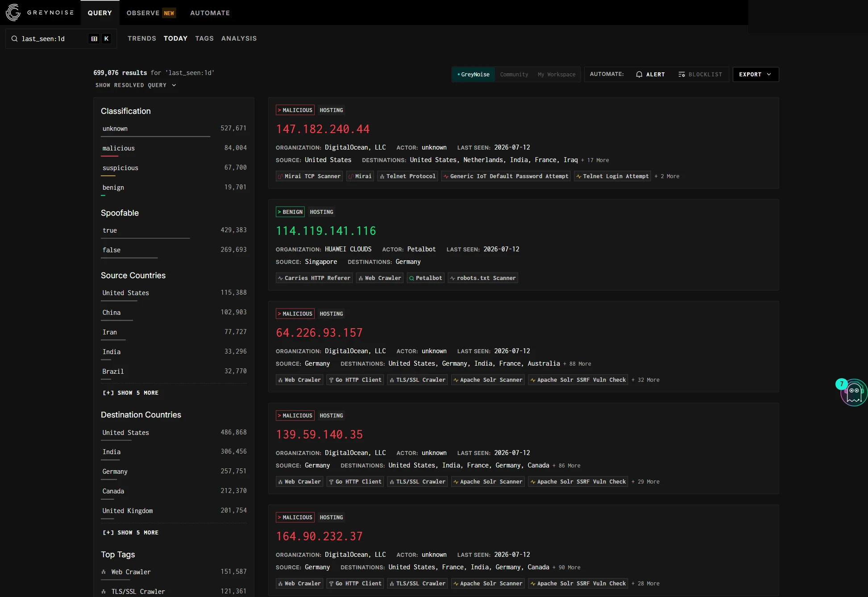Switch data source to Community
Screen dimensions: 868x597
pos(514,75)
